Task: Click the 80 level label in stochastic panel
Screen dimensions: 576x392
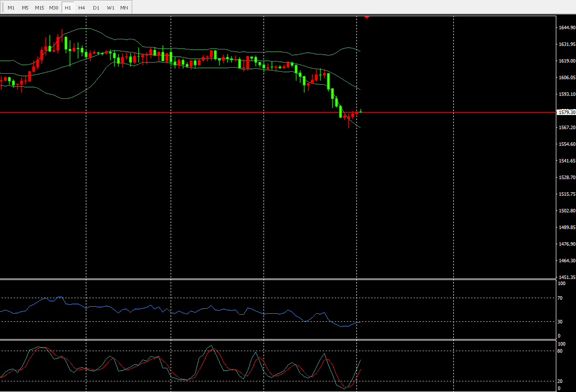Action: 561,351
